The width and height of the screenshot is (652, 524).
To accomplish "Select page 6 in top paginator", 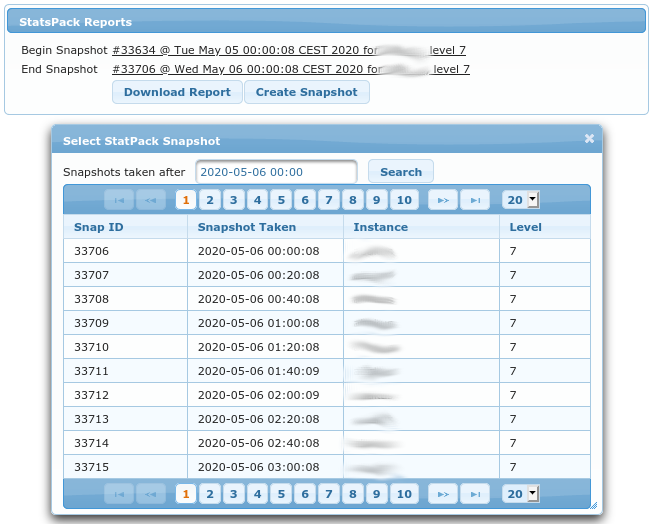I will tap(305, 200).
